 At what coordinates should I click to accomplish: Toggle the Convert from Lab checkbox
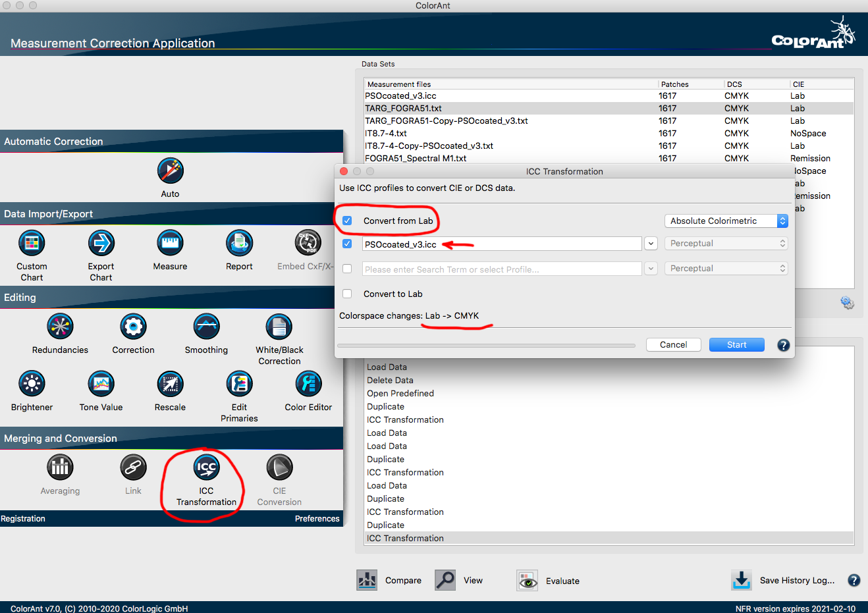[x=347, y=221]
